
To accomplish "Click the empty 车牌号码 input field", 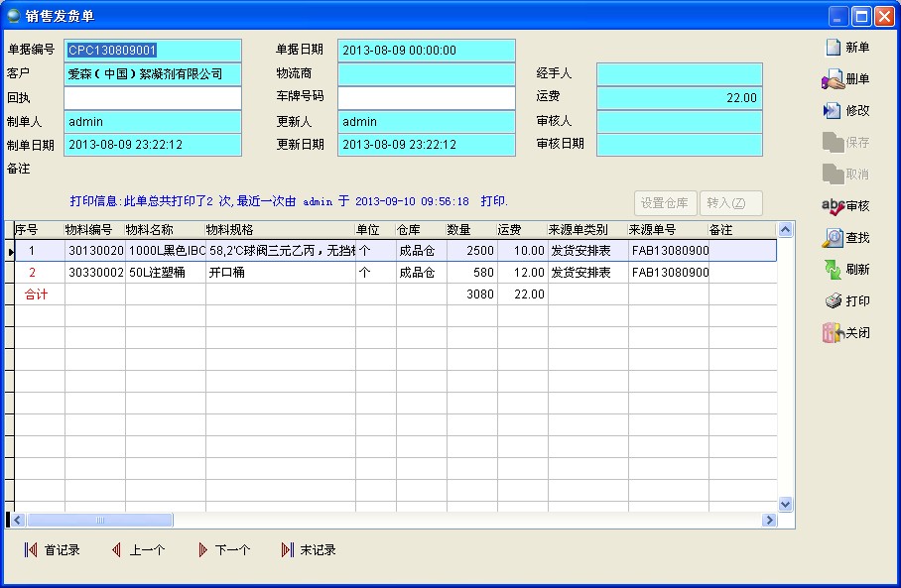I will click(x=427, y=98).
